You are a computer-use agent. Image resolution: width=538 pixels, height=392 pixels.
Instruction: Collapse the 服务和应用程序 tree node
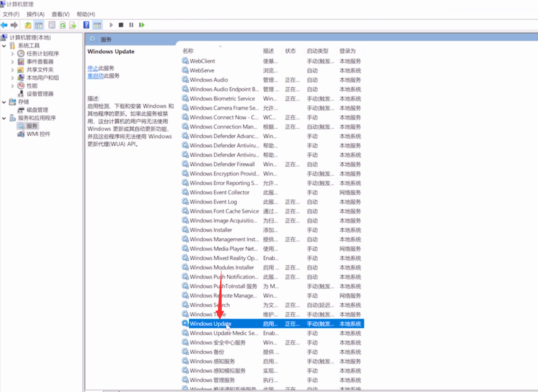(4, 118)
